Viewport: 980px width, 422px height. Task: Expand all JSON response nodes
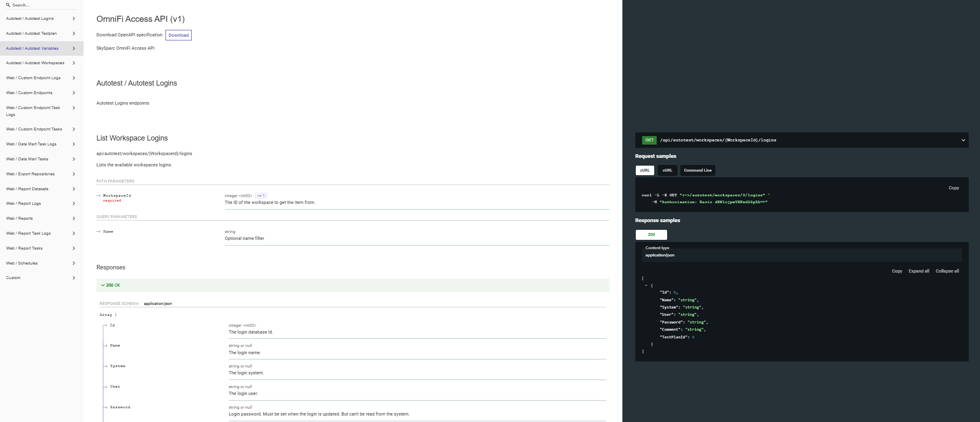919,271
